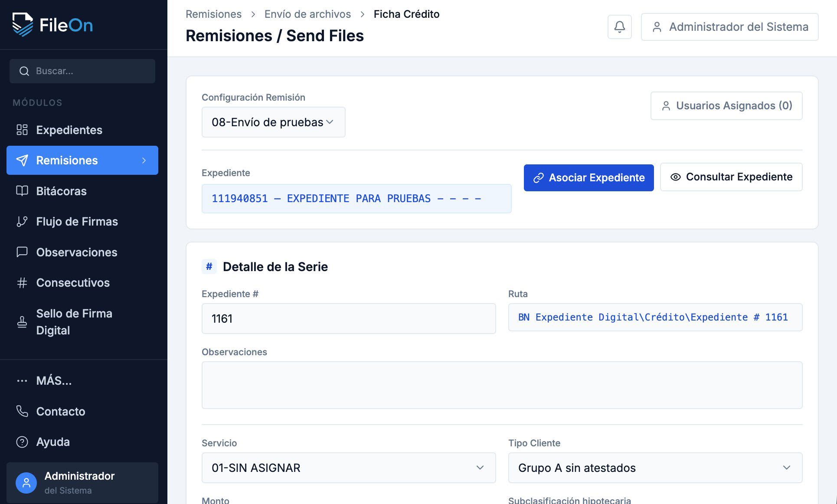Open Observaciones in the sidebar

pyautogui.click(x=82, y=252)
